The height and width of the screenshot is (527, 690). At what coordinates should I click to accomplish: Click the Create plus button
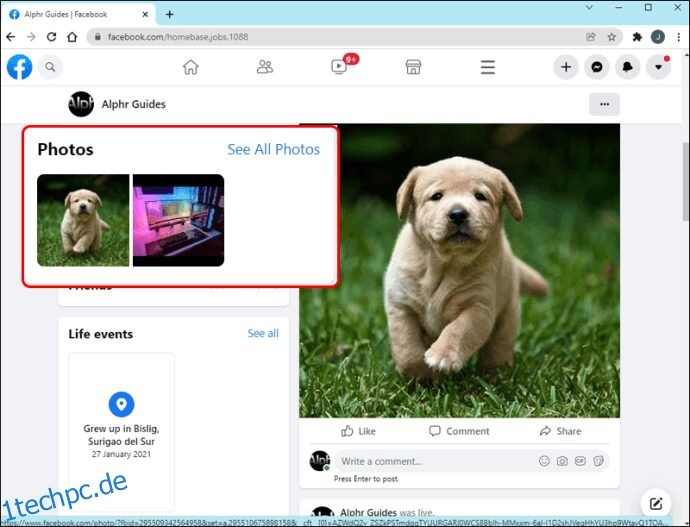(x=566, y=67)
